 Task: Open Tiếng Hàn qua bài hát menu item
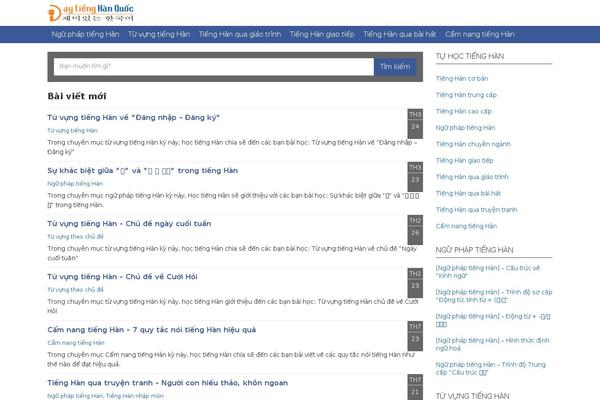click(399, 34)
